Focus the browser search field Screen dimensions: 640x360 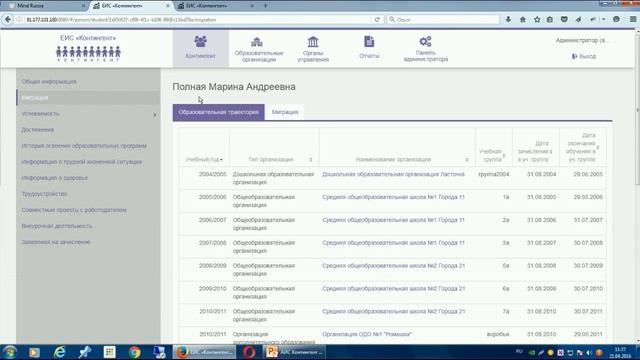tap(443, 20)
